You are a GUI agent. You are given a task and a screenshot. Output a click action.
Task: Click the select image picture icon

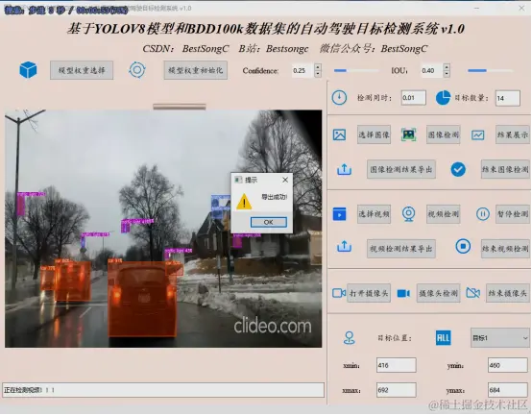(340, 134)
